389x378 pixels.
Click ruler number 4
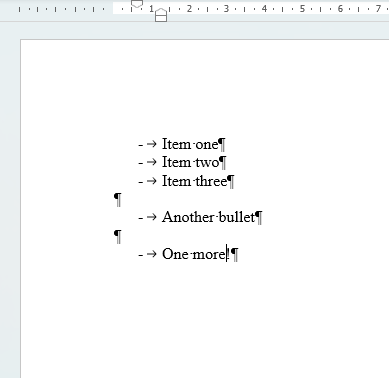tap(264, 9)
